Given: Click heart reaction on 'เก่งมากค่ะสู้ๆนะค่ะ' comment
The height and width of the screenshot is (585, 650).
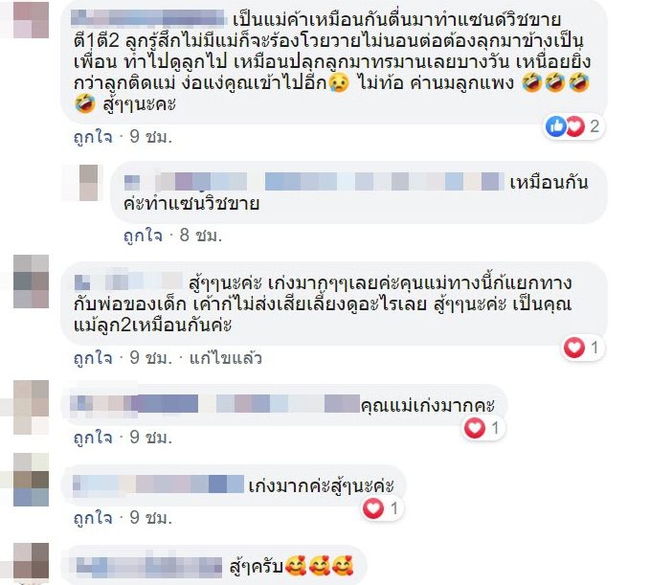Looking at the screenshot, I should coord(373,508).
